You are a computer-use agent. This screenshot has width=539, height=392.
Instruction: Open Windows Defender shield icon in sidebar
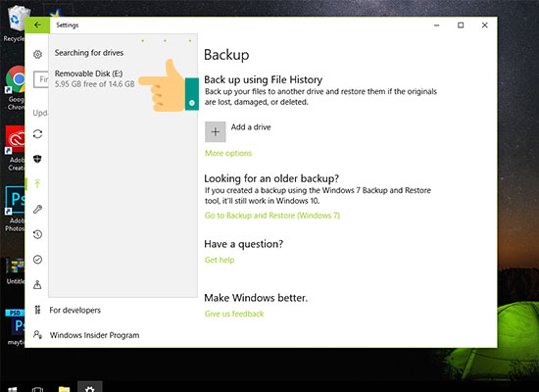tap(37, 159)
